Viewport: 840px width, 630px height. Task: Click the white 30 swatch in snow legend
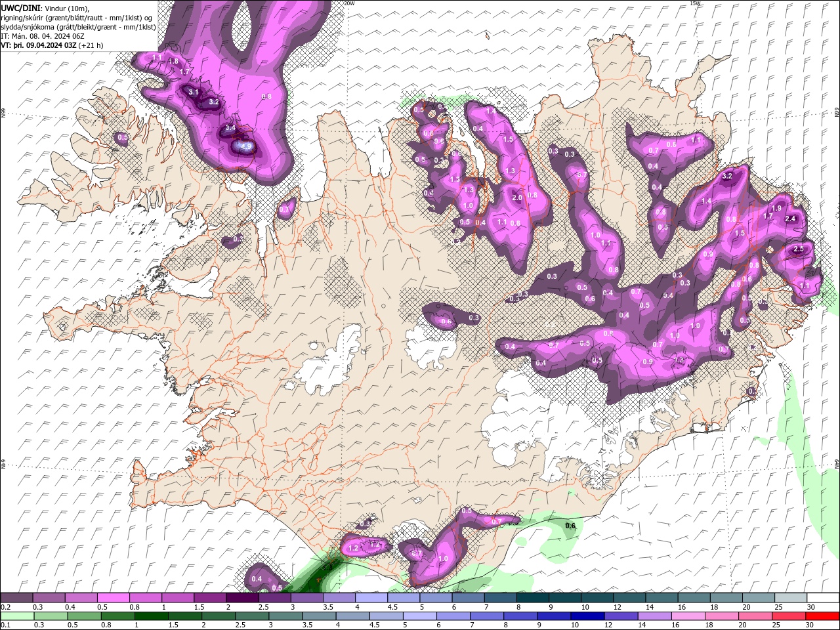point(823,598)
